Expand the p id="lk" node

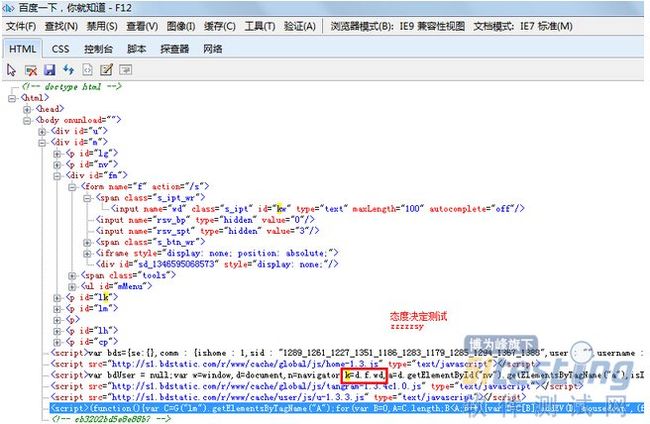pos(57,298)
